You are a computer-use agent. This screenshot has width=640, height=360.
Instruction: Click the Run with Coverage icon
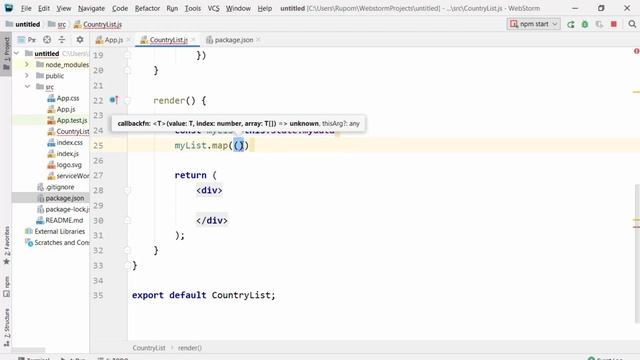pyautogui.click(x=599, y=24)
